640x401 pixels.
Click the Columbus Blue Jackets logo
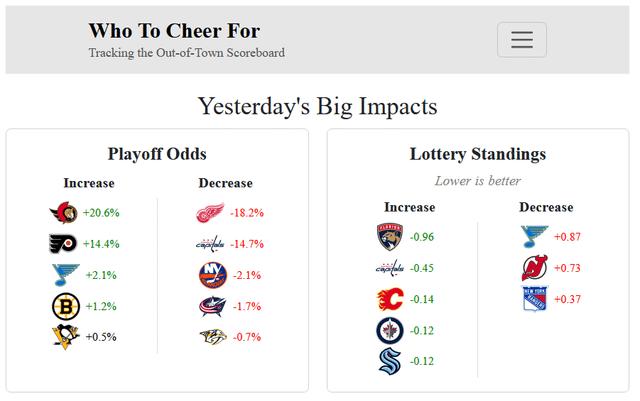click(212, 306)
